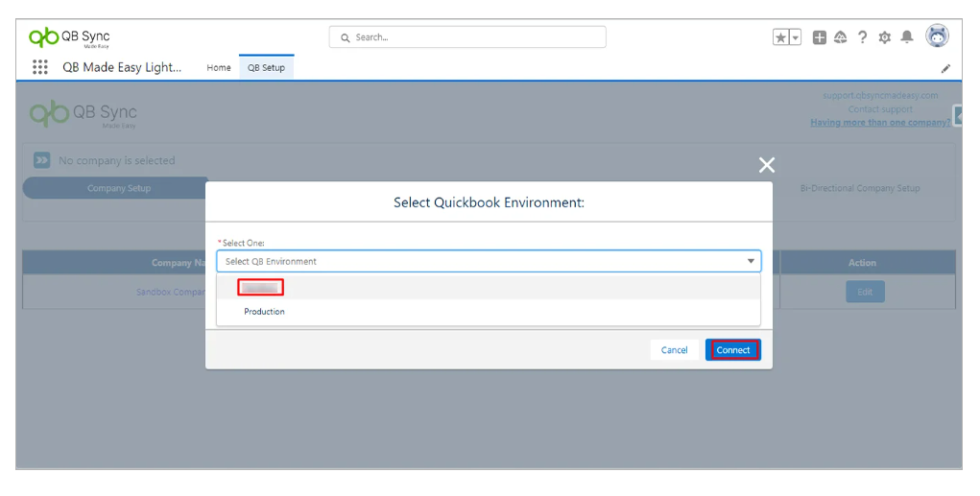Click the QB Sync logo in header
The width and height of the screenshot is (980, 496).
click(x=69, y=37)
